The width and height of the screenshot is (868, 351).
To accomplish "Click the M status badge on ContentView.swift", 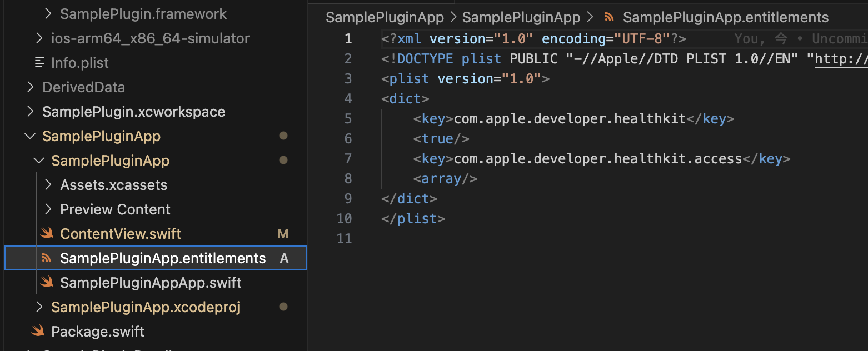I will click(x=283, y=234).
